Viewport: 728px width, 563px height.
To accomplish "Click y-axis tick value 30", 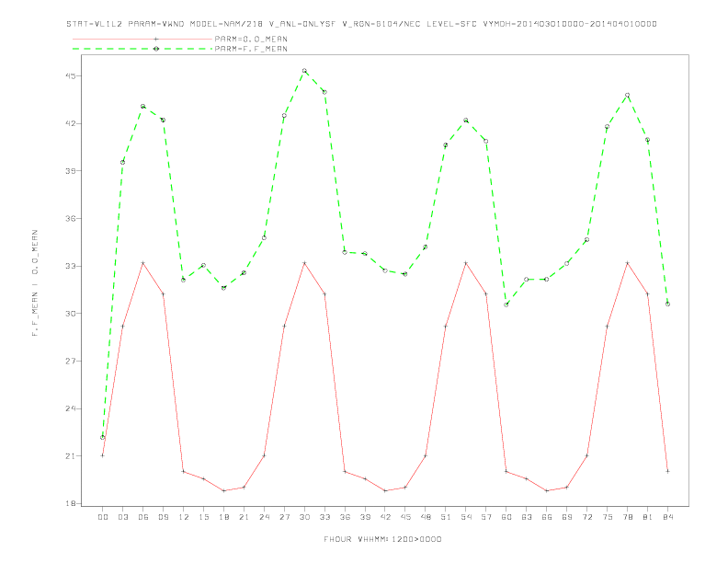I will pos(71,314).
